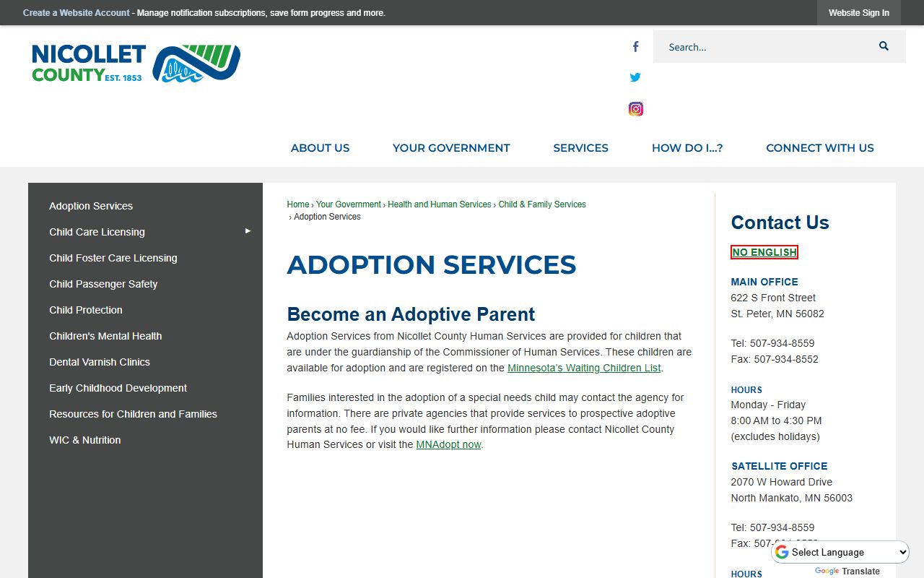The image size is (924, 578).
Task: Click Create a Website Account link
Action: 77,13
